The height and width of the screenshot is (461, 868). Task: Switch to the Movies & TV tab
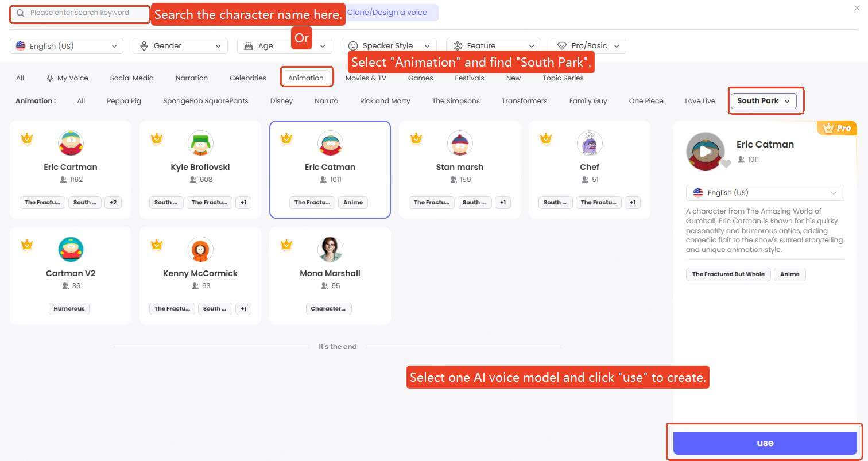pos(366,78)
